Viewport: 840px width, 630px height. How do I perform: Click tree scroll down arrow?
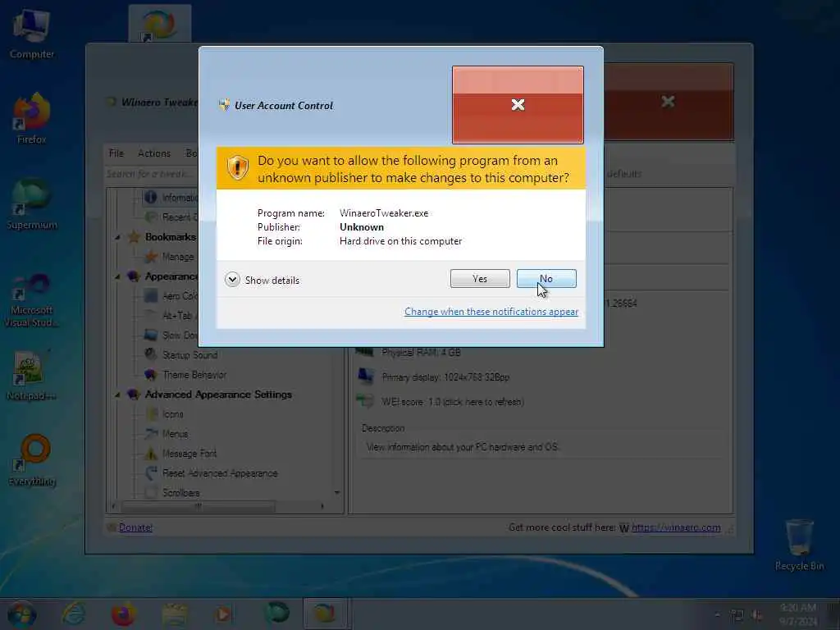tap(337, 493)
